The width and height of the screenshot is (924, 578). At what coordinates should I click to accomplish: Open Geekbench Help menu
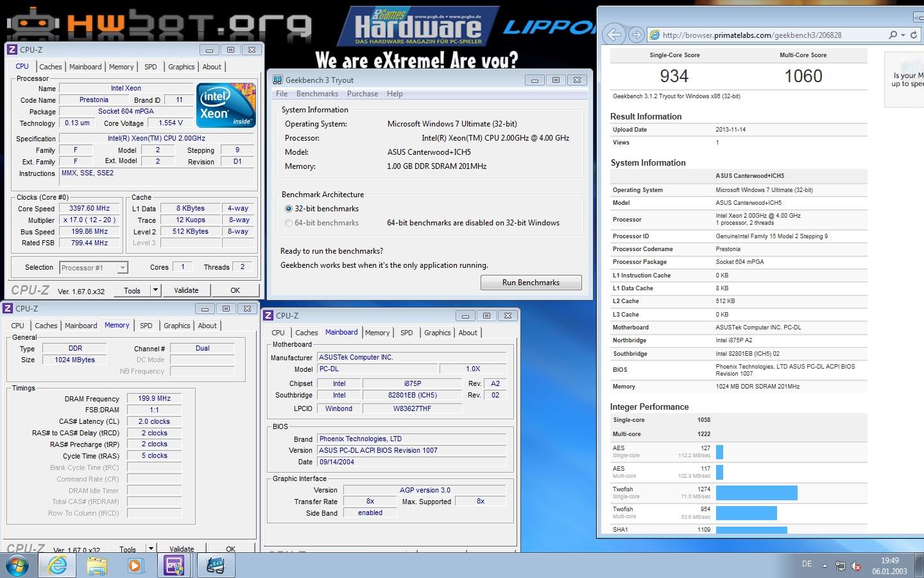click(395, 94)
